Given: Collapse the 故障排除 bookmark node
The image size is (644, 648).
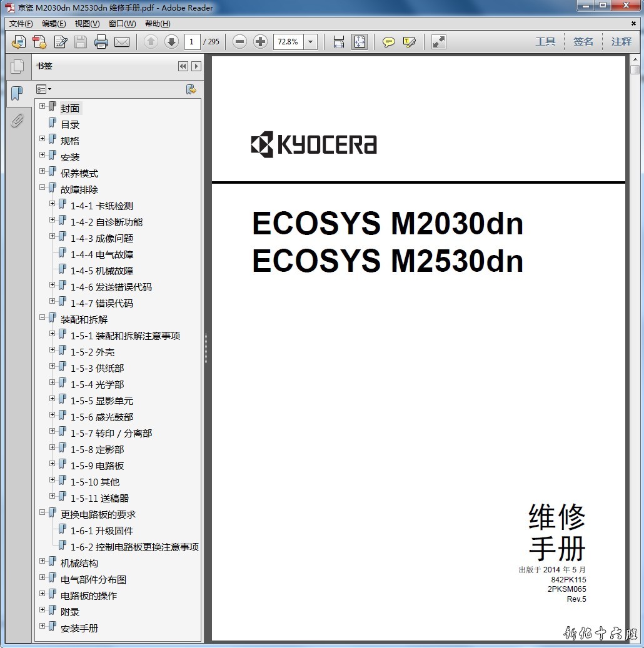Looking at the screenshot, I should point(43,187).
